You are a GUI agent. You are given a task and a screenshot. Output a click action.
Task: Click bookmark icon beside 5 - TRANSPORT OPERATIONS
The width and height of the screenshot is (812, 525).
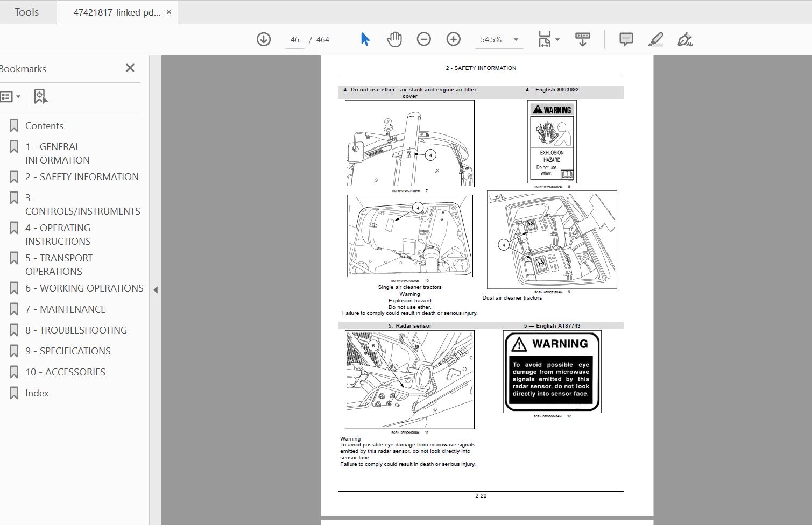[x=14, y=258]
